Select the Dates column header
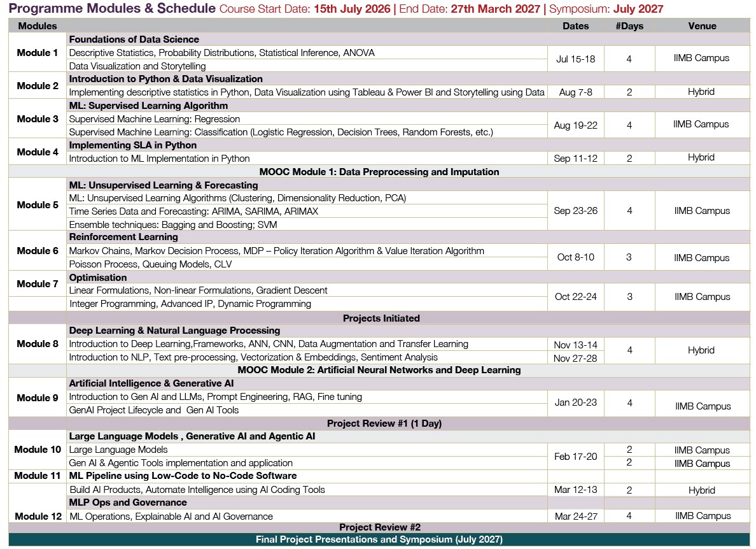 [x=575, y=26]
